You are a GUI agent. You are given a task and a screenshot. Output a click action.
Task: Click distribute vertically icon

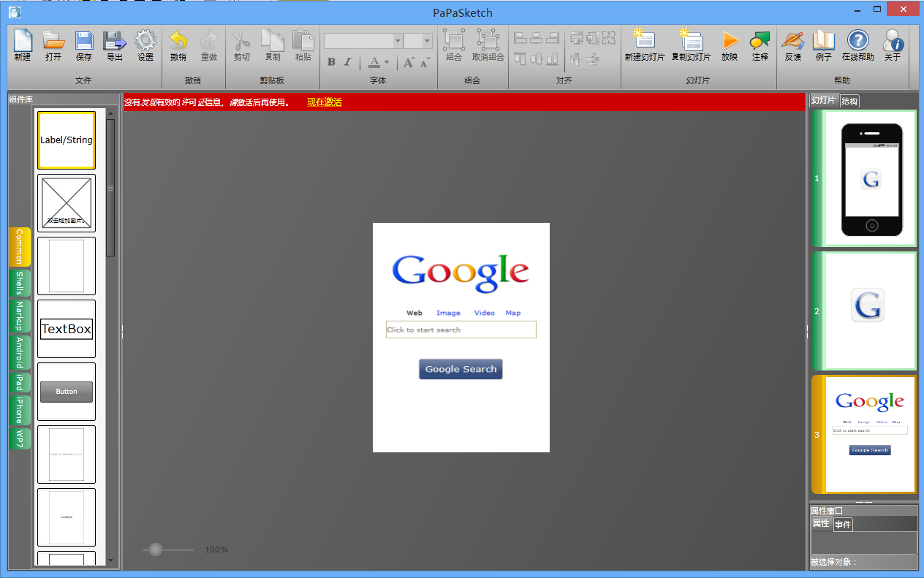(x=593, y=58)
